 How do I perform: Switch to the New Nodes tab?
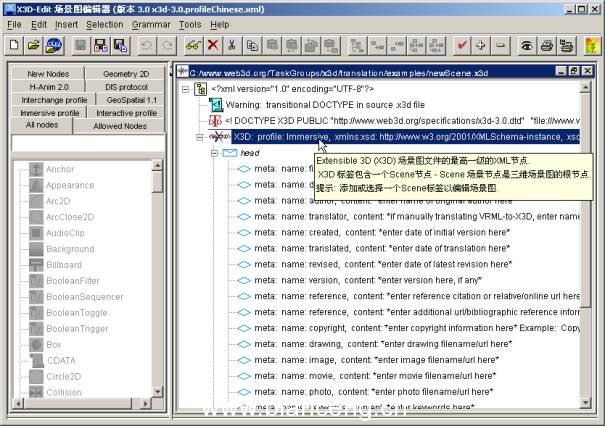pos(48,73)
